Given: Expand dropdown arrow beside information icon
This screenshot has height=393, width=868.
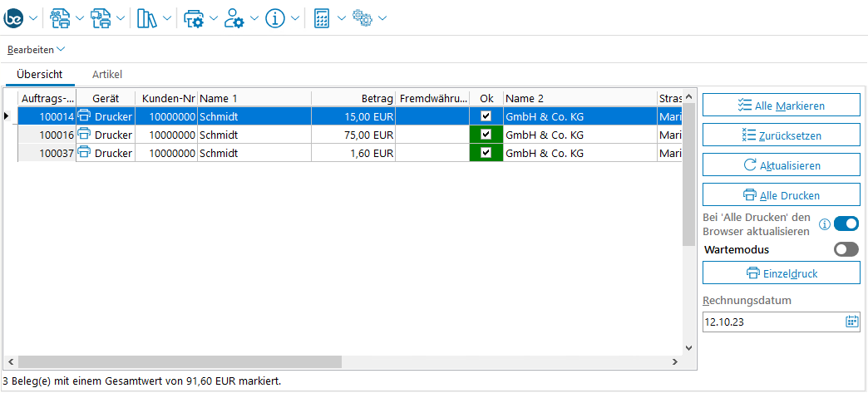Looking at the screenshot, I should (293, 18).
